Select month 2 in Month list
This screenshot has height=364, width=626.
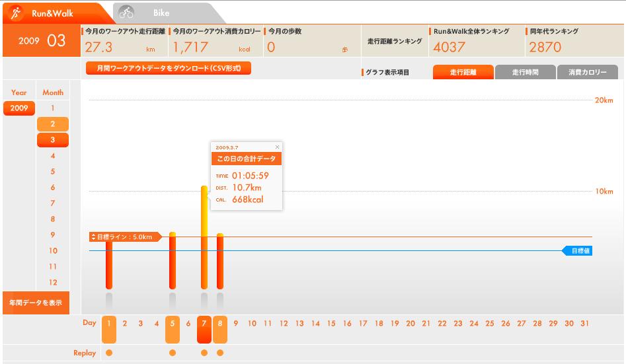[53, 124]
